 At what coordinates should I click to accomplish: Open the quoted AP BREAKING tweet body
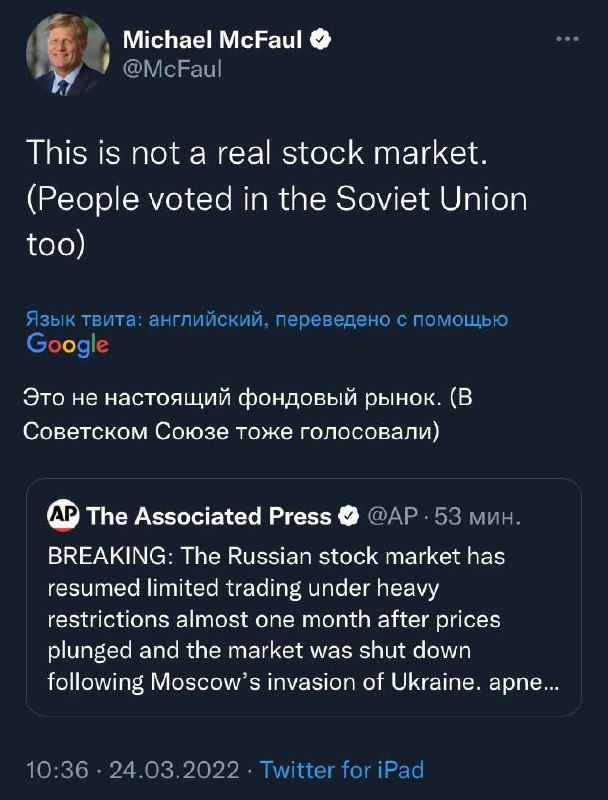coord(303,619)
